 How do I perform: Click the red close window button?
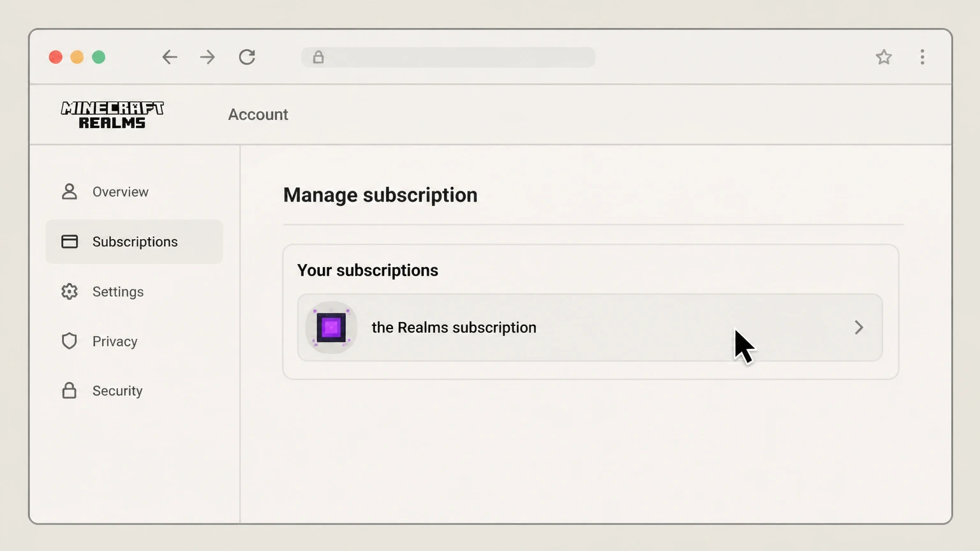point(56,57)
